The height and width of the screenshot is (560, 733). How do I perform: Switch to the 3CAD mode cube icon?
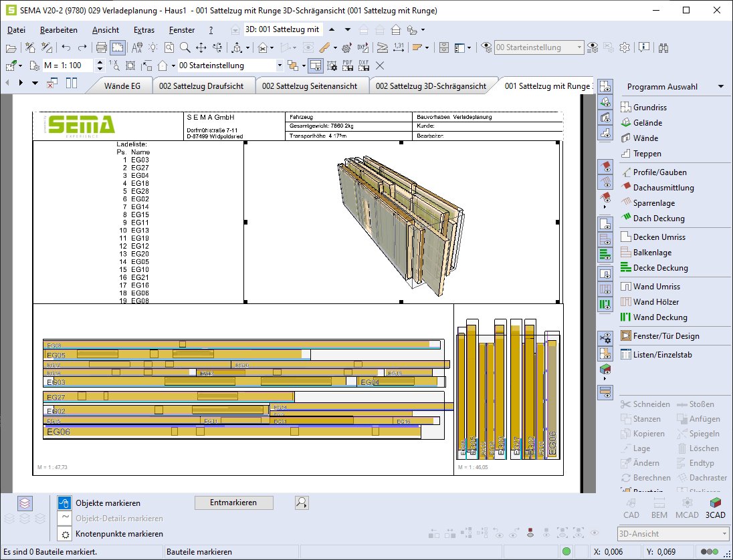click(x=715, y=509)
